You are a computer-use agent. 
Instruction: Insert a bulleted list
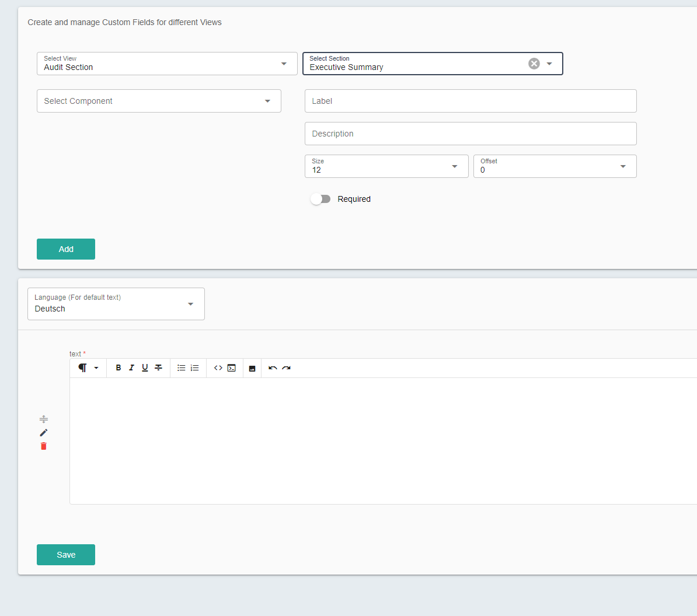click(x=182, y=367)
